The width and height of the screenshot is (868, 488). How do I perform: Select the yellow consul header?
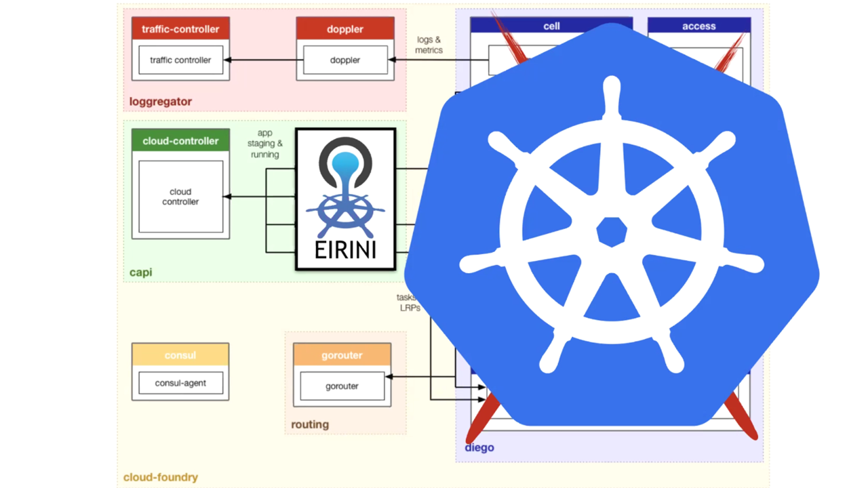coord(180,355)
